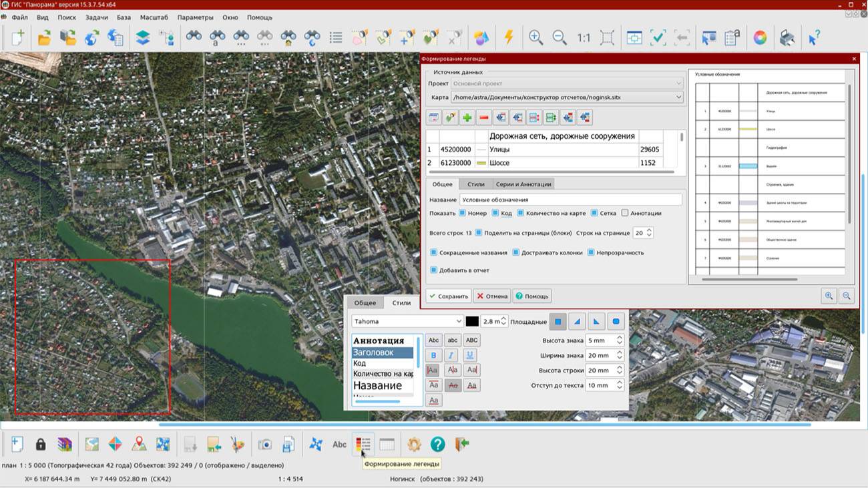Click the lightning bolt icon in top toolbar
This screenshot has width=868, height=488.
pyautogui.click(x=509, y=37)
